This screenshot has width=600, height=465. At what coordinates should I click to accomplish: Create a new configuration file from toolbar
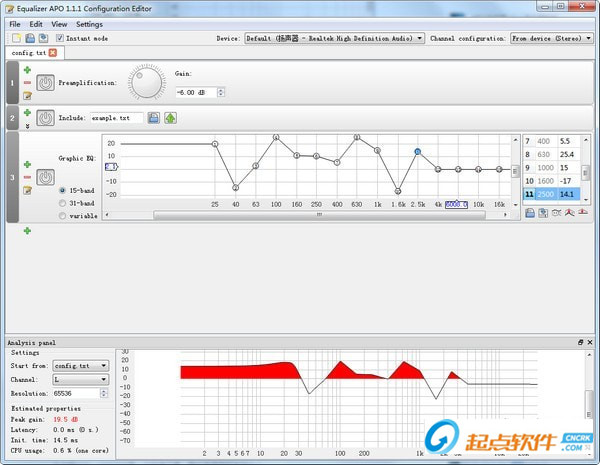[16, 38]
